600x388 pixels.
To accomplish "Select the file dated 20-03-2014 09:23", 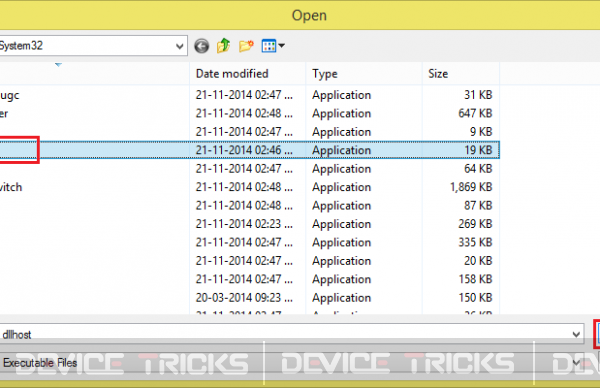I will (x=249, y=297).
